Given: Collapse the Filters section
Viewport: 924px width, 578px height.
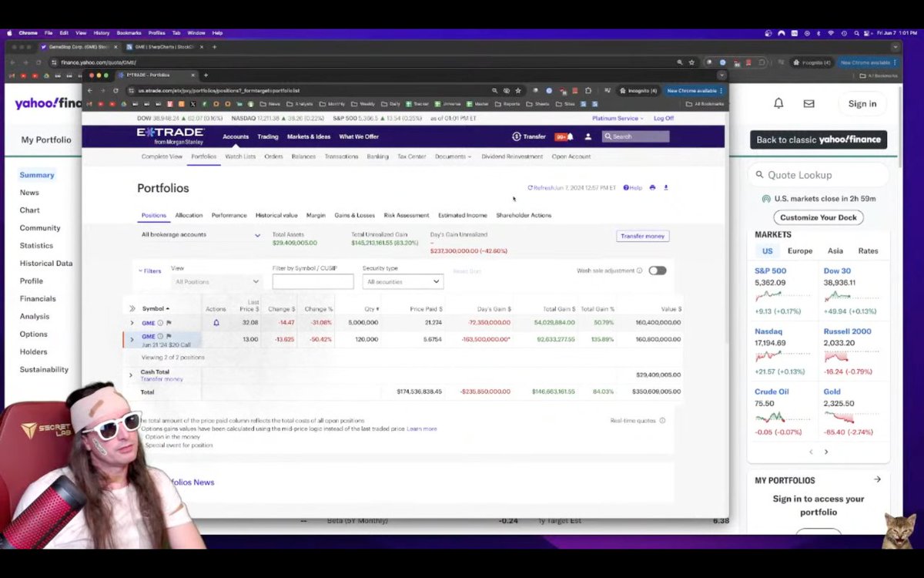Looking at the screenshot, I should click(149, 271).
